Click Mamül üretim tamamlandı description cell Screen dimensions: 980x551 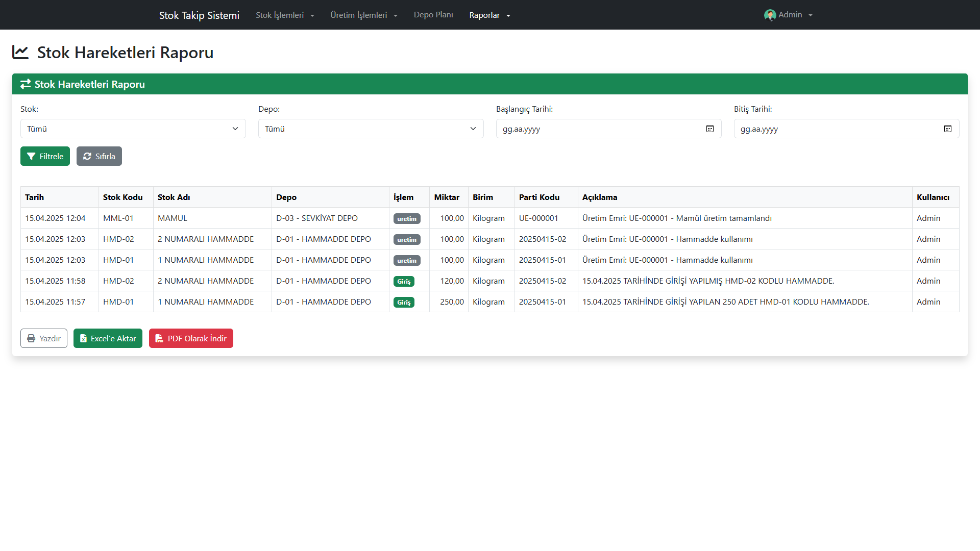click(x=745, y=218)
